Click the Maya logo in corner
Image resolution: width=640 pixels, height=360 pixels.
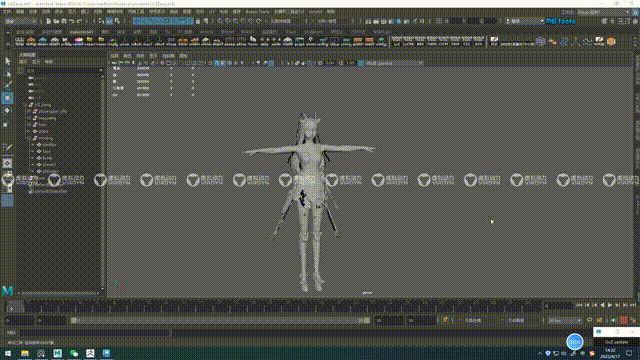[7, 291]
